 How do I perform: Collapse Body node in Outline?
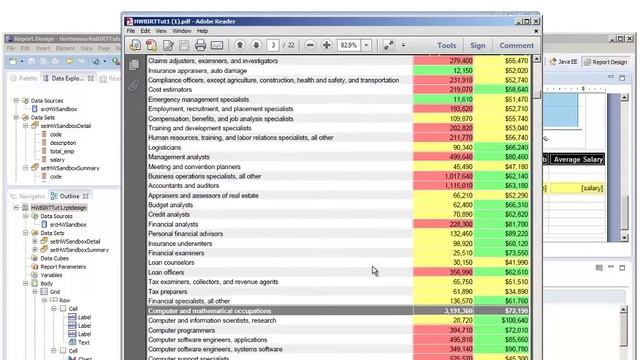(26, 283)
